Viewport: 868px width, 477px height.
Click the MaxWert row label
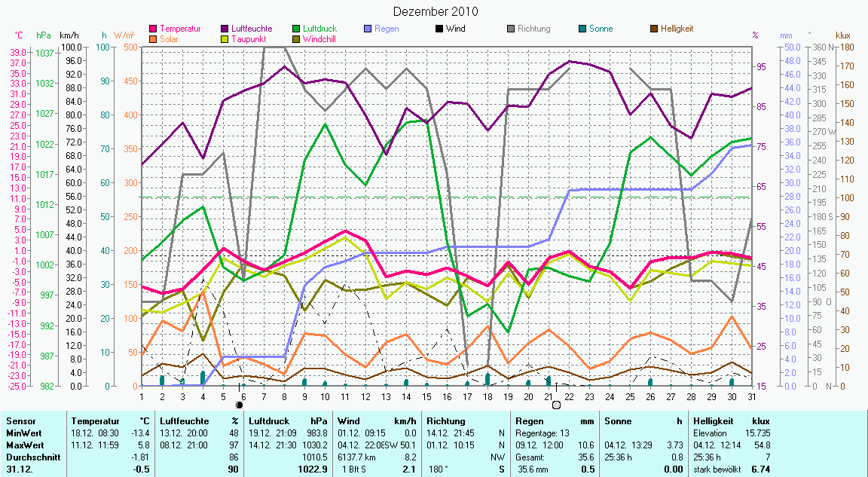[x=23, y=445]
